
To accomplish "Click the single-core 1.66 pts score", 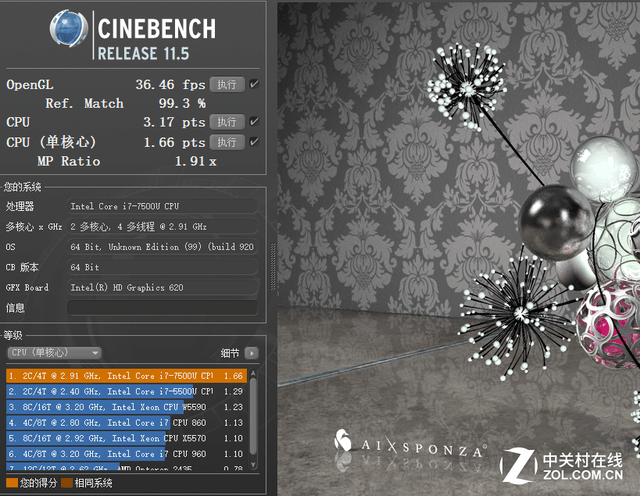I will click(174, 142).
